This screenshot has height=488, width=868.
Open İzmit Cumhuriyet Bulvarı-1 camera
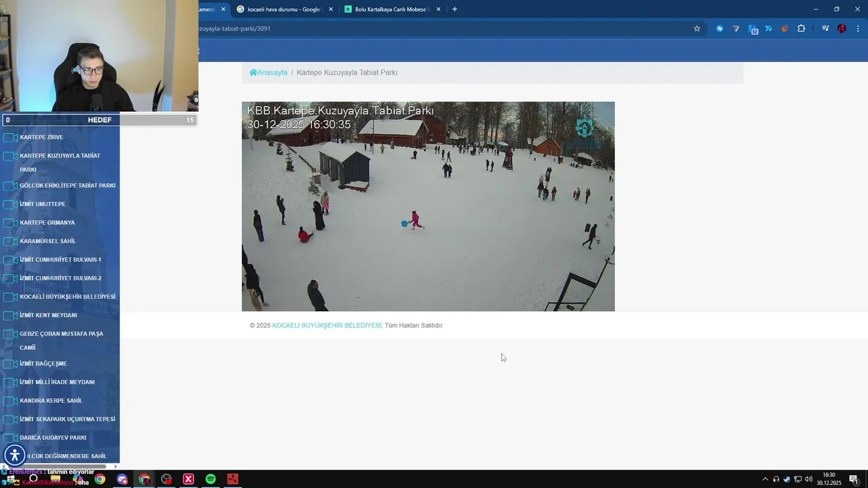pyautogui.click(x=60, y=260)
